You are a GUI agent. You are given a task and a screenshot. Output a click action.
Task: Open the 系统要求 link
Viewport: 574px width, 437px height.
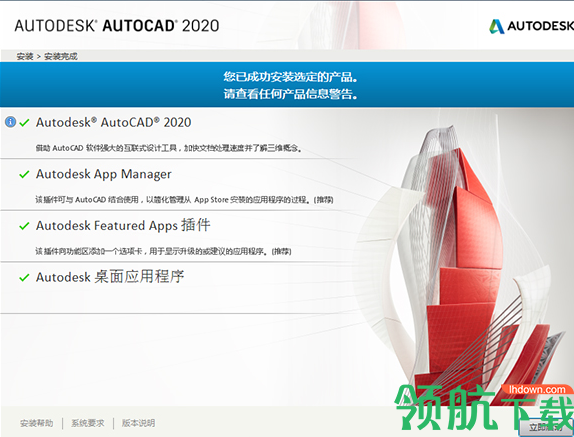[87, 423]
